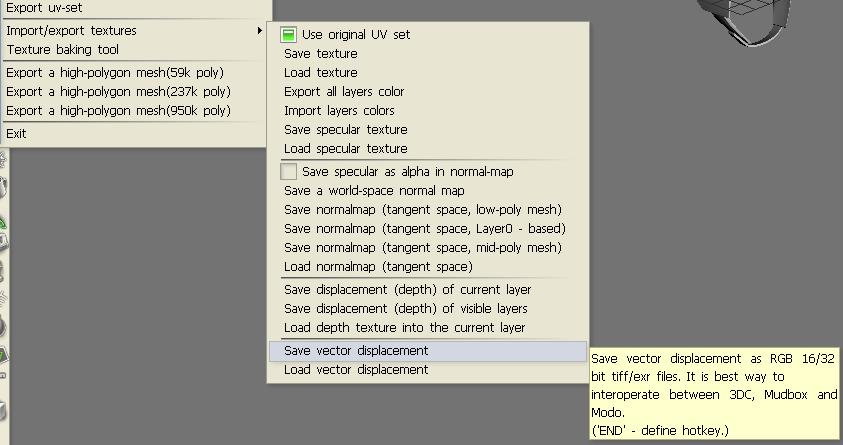
Task: Expand Import/export textures submenu arrow
Action: pyautogui.click(x=260, y=31)
